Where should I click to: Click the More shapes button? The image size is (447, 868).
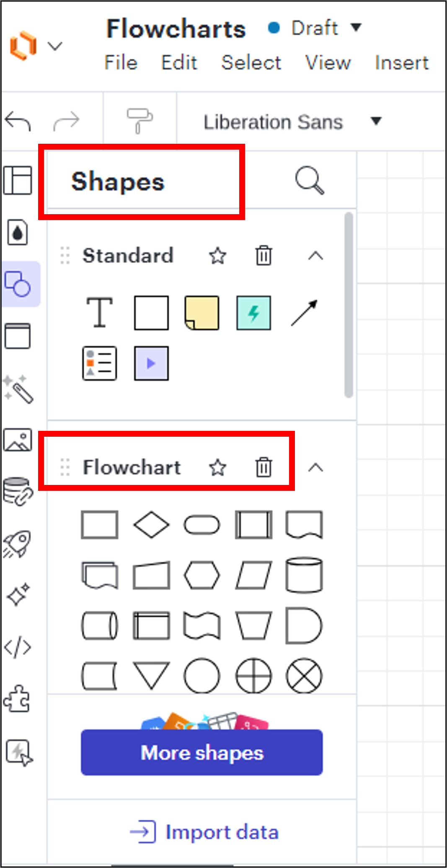[202, 752]
